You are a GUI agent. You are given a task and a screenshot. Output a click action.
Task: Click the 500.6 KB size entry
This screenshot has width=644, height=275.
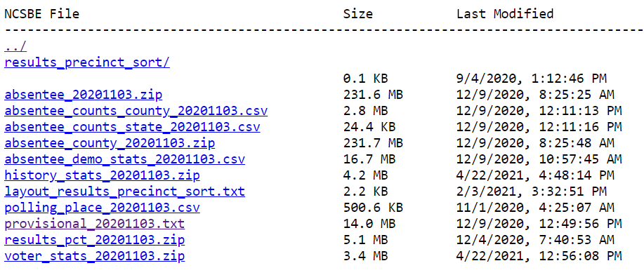click(374, 207)
